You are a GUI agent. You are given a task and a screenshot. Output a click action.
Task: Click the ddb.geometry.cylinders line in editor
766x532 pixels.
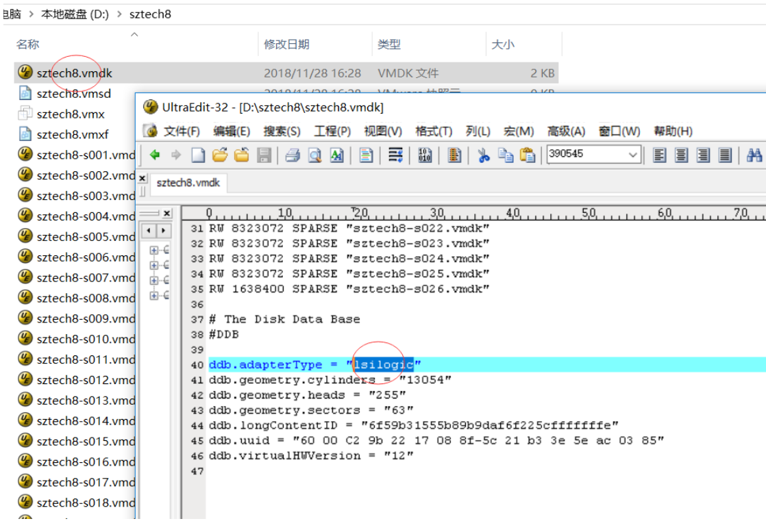coord(330,380)
